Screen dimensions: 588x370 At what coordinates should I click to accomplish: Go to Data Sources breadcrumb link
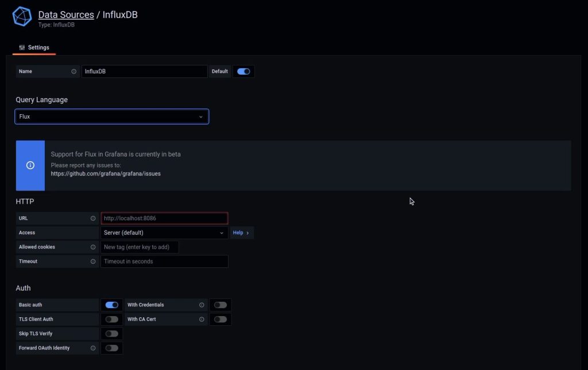(66, 15)
